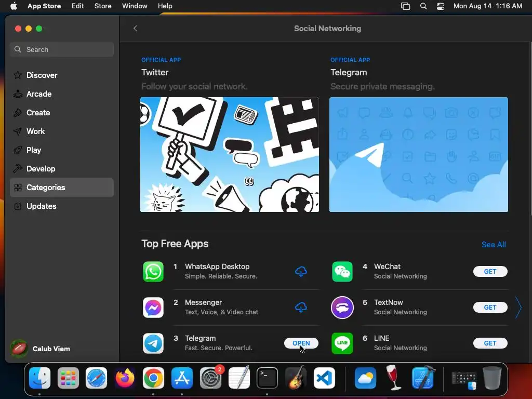Open the Help menu
This screenshot has width=532, height=399.
[x=165, y=6]
